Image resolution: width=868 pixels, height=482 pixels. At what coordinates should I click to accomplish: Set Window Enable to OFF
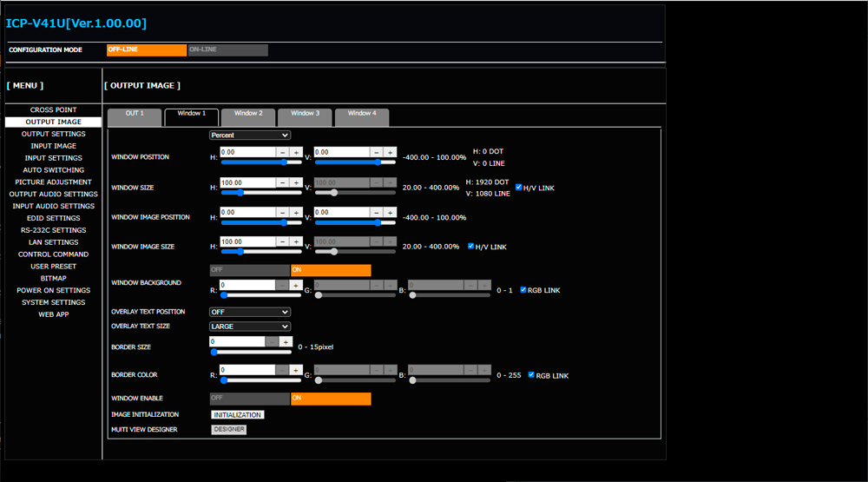(250, 399)
